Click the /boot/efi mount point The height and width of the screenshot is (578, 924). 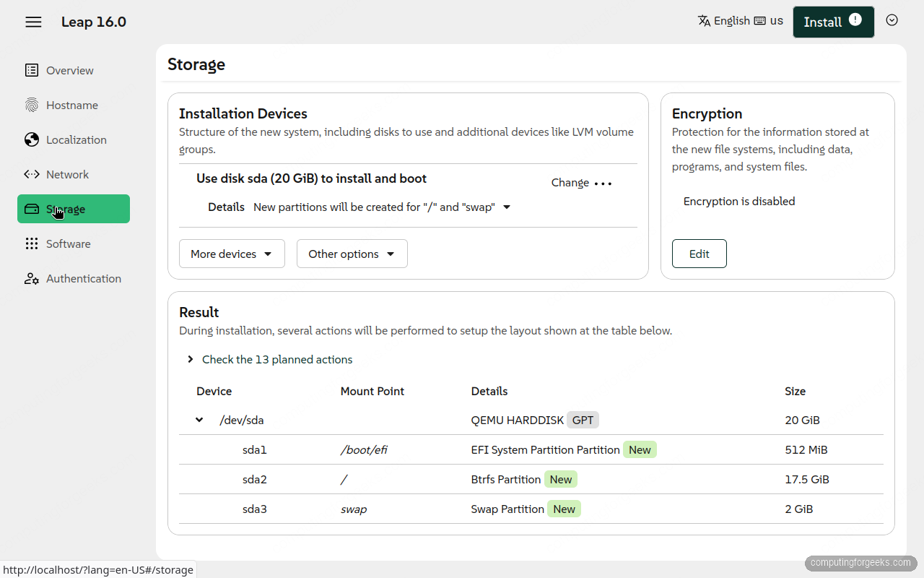point(364,449)
